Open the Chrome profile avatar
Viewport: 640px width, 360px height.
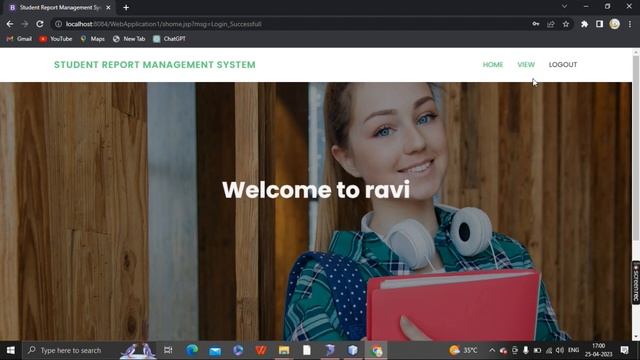[615, 24]
